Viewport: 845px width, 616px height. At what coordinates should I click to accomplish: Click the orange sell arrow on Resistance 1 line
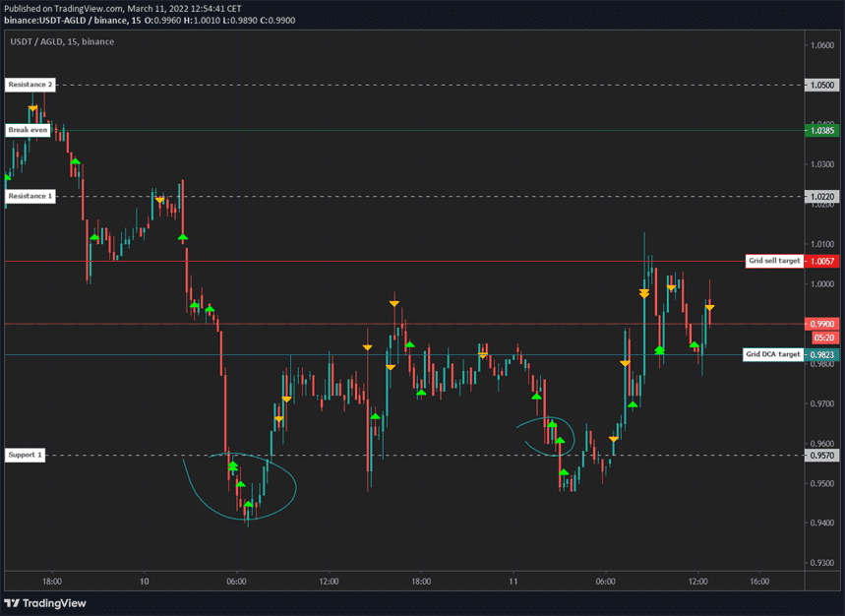click(159, 201)
